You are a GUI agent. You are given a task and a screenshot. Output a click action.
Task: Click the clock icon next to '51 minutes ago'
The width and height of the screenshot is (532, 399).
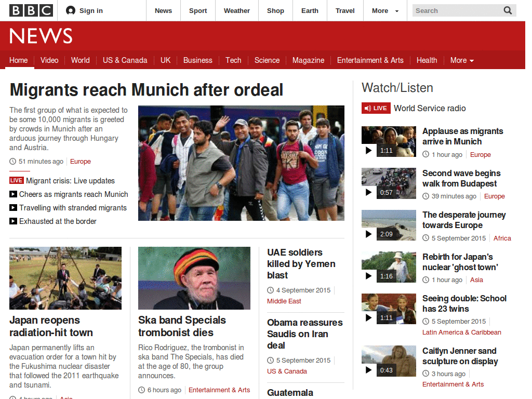pyautogui.click(x=12, y=161)
